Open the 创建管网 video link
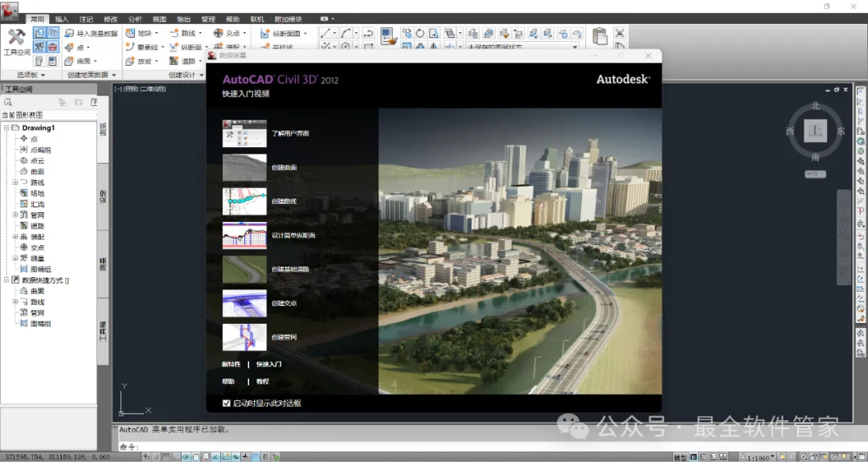 pos(284,337)
